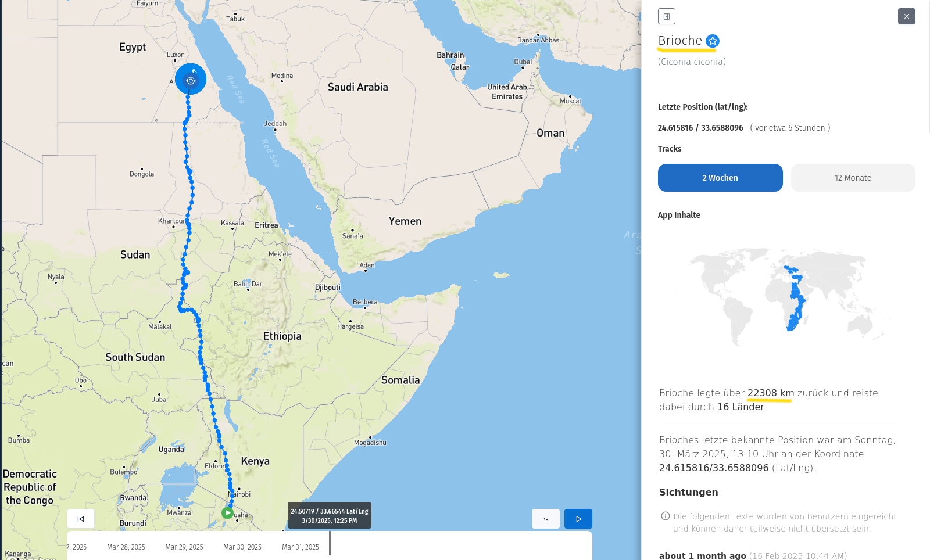930x560 pixels.
Task: Open the world map travel thumbnail
Action: pos(786,296)
